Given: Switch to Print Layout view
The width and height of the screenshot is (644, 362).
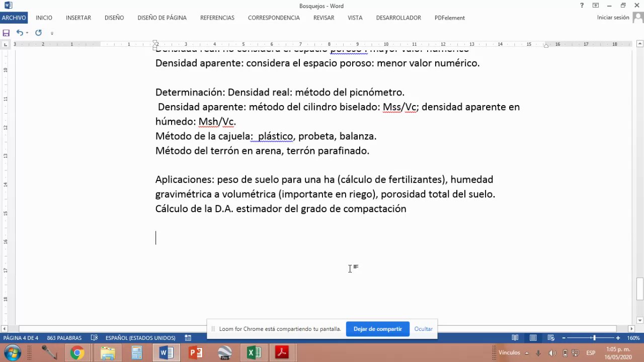Looking at the screenshot, I should point(533,338).
